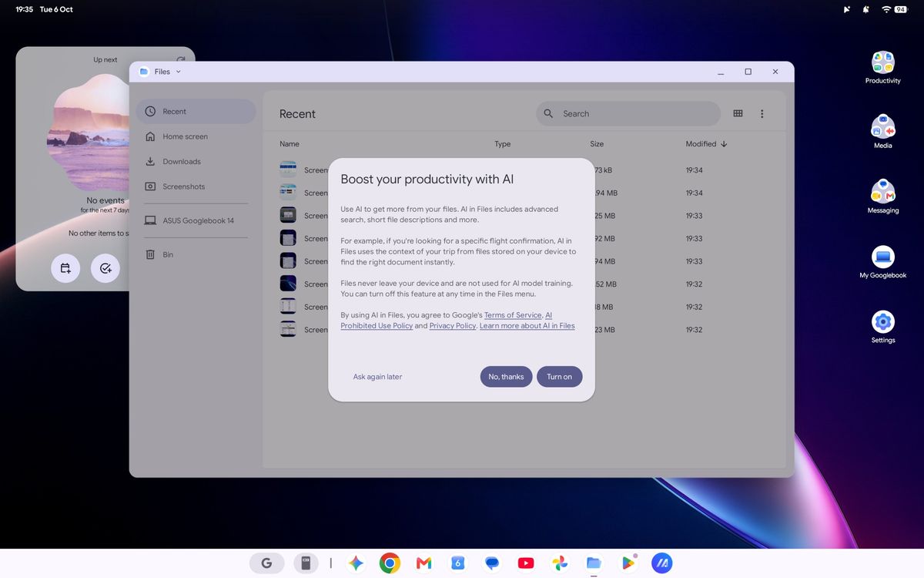924x578 pixels.
Task: Add event with calendar plus icon
Action: pyautogui.click(x=65, y=268)
